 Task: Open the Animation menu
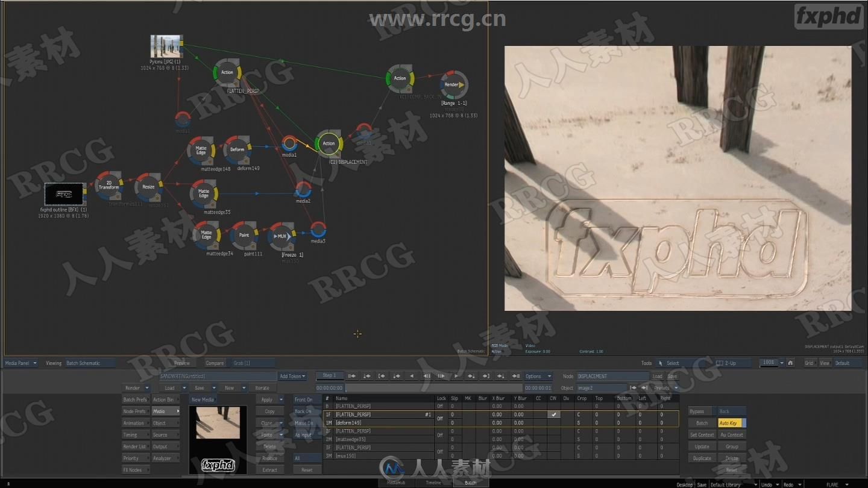click(x=135, y=423)
